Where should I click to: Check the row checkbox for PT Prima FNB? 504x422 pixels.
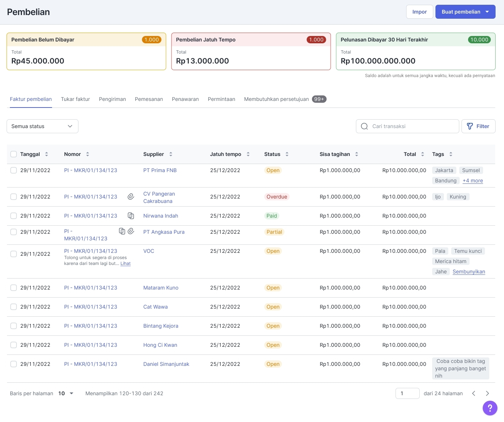[x=14, y=170]
